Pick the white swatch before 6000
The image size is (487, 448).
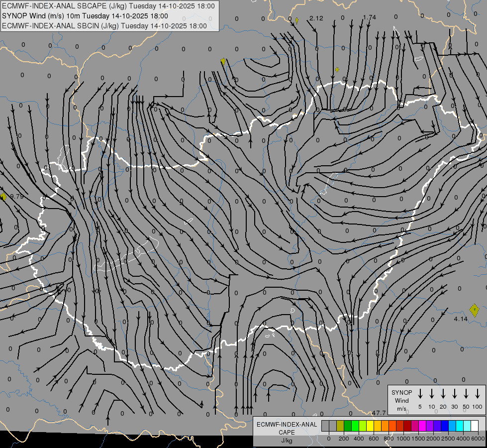[475, 426]
